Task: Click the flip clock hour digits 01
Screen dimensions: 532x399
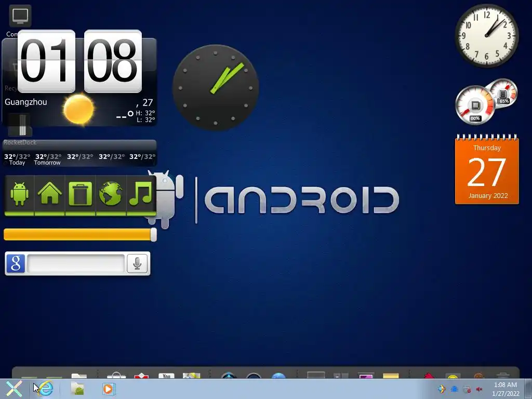Action: 46,61
